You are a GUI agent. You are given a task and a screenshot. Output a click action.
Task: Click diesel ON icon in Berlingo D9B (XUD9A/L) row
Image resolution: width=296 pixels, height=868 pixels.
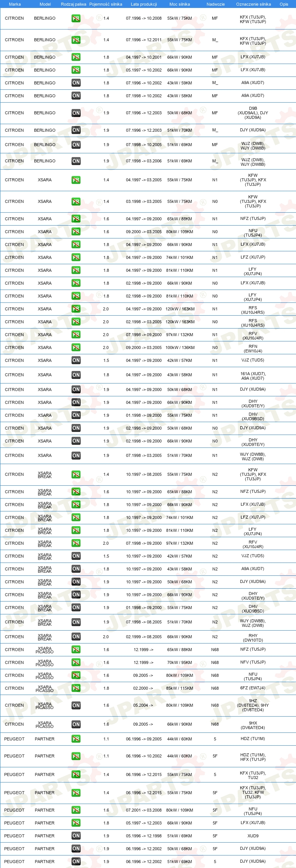[76, 113]
